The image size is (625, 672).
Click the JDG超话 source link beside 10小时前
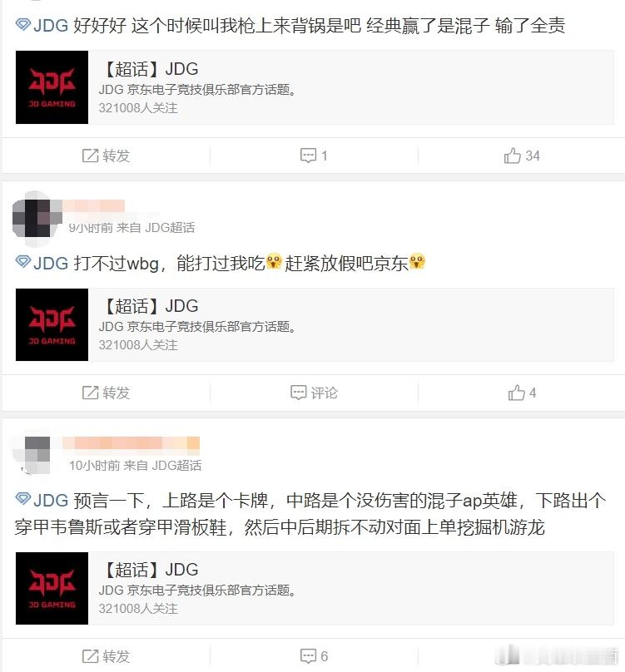pyautogui.click(x=176, y=466)
